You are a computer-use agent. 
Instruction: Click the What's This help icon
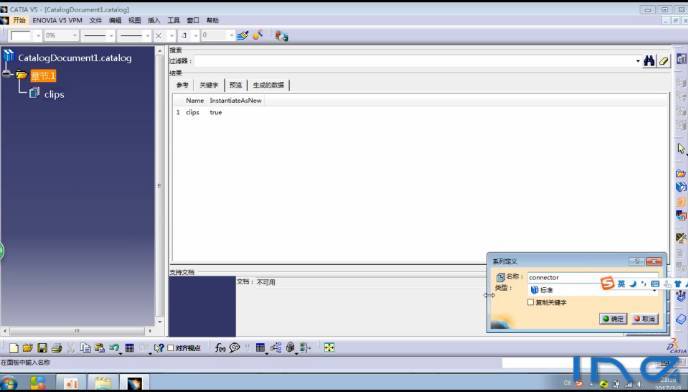(158, 348)
